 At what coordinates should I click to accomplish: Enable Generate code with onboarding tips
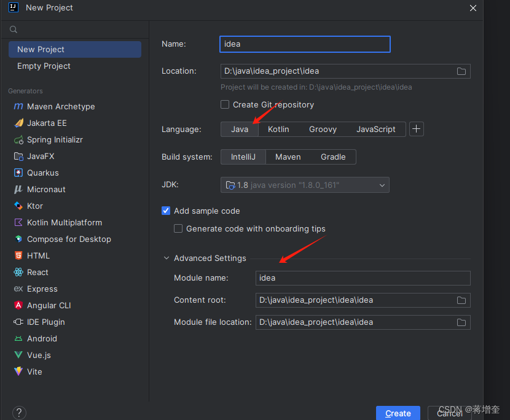pyautogui.click(x=178, y=228)
